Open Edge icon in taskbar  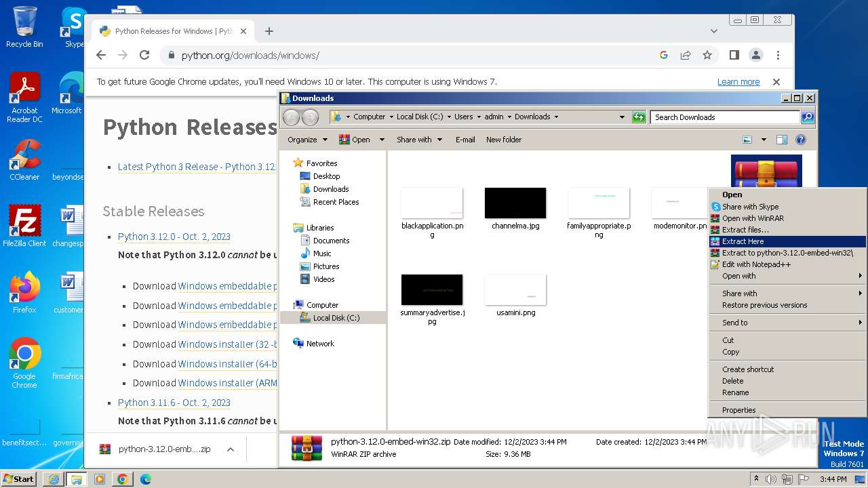(x=145, y=479)
